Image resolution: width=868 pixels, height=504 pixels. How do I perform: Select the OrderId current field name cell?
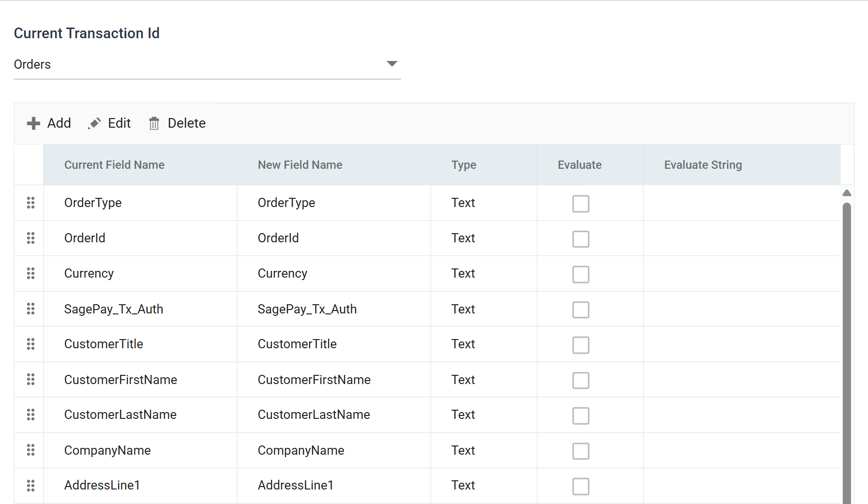point(140,238)
